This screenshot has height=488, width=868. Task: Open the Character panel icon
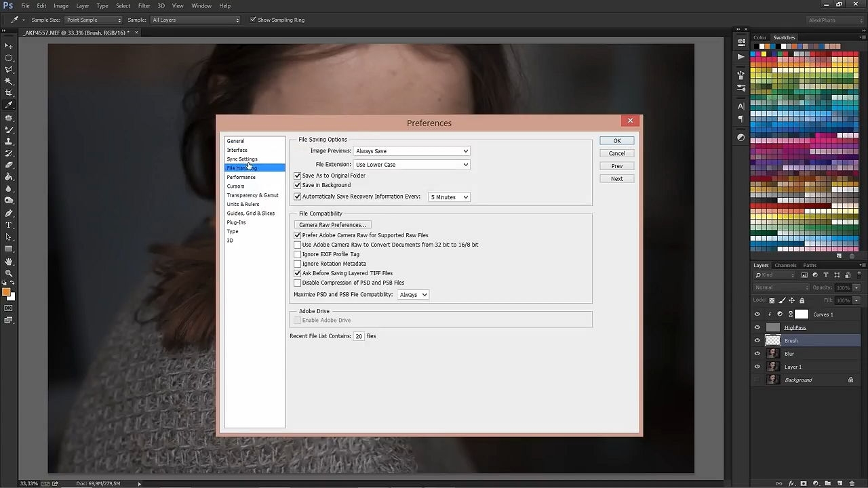click(741, 106)
